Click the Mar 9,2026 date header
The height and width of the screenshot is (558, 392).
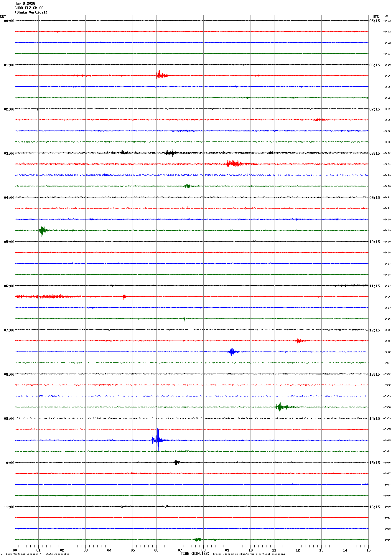click(25, 4)
